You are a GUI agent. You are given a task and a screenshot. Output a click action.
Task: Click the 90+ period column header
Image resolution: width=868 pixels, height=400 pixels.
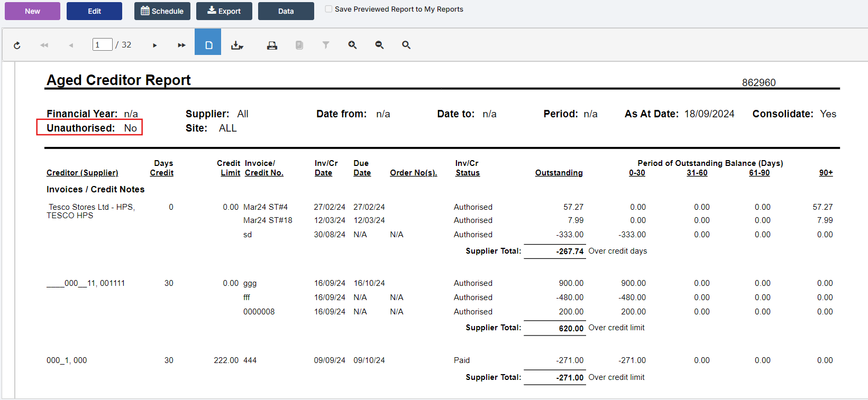click(826, 173)
